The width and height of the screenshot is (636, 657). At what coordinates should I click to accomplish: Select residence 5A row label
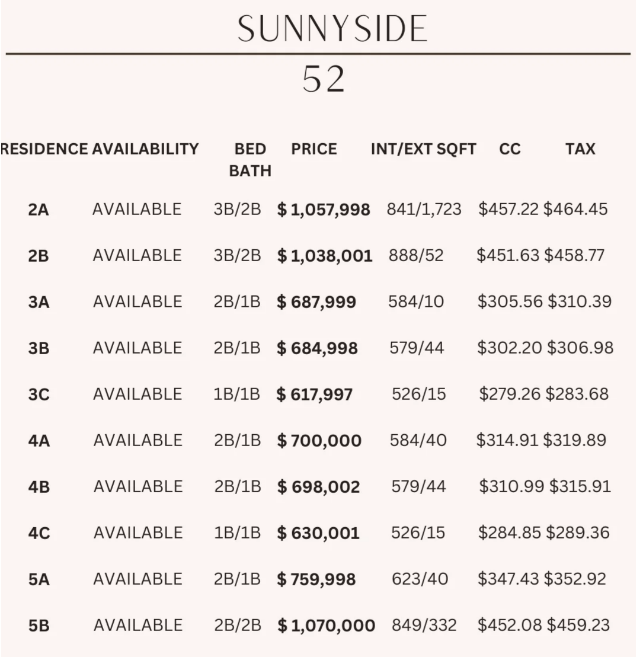click(x=39, y=579)
